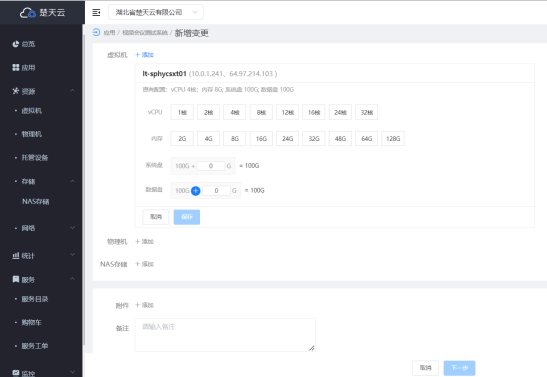Select the 48G memory option
This screenshot has width=547, height=377.
coord(340,138)
